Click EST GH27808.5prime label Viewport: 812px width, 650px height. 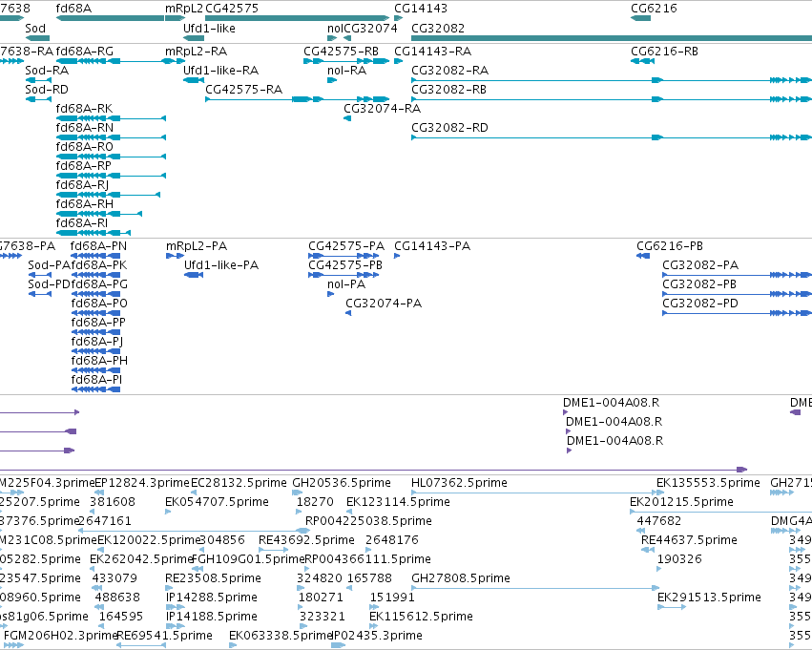point(461,578)
